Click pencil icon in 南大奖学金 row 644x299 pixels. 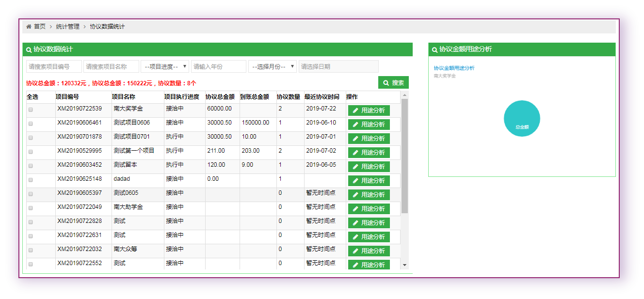(355, 110)
